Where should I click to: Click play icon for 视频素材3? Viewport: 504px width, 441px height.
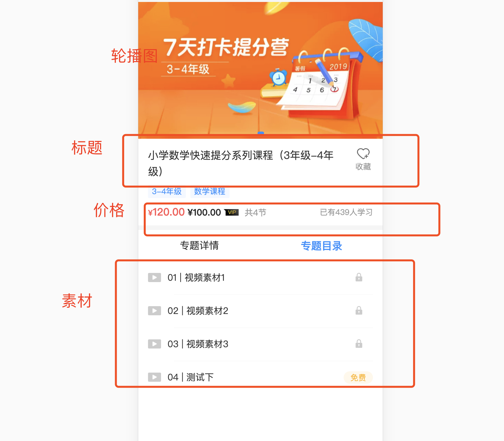(x=155, y=344)
